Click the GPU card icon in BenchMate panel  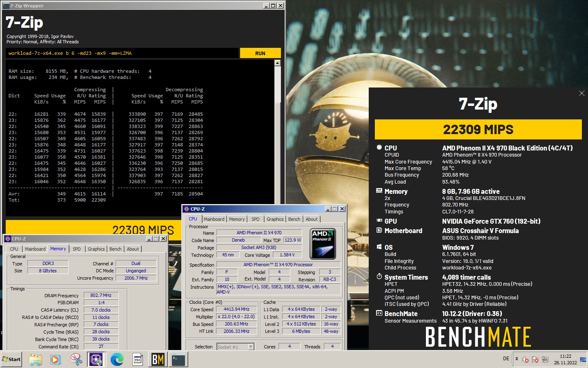coord(379,221)
